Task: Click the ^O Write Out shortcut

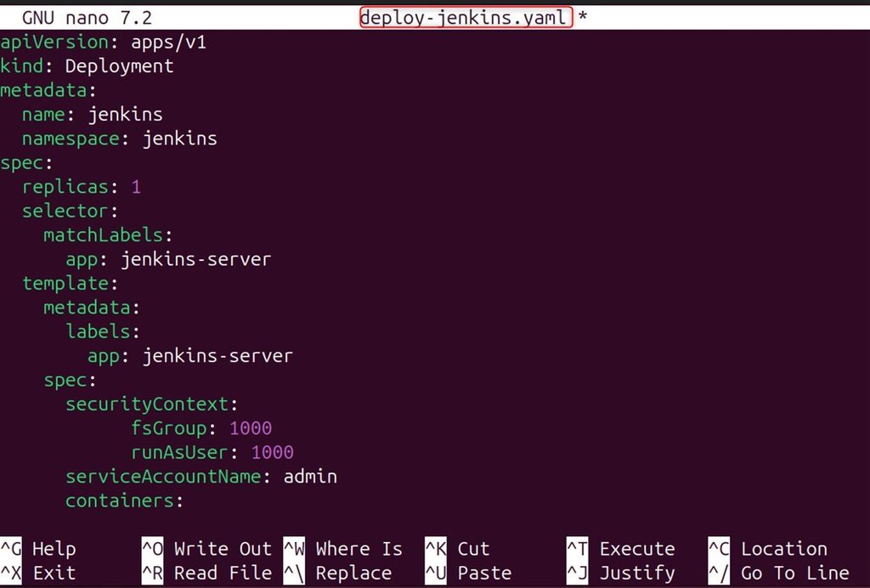Action: (207, 549)
